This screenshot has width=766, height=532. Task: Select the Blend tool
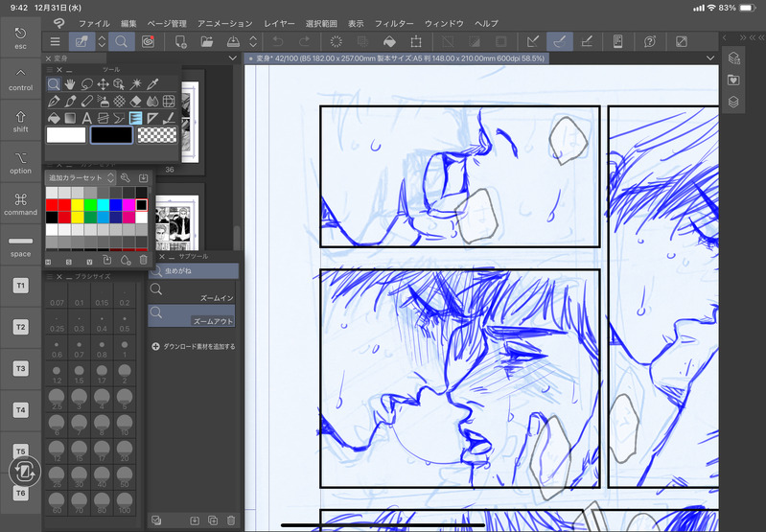pyautogui.click(x=152, y=101)
